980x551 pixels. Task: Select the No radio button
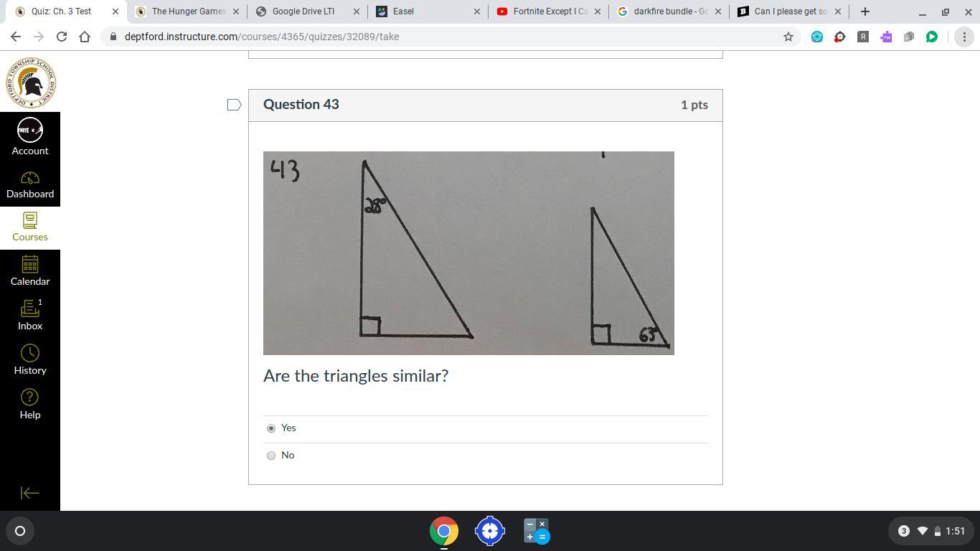271,456
